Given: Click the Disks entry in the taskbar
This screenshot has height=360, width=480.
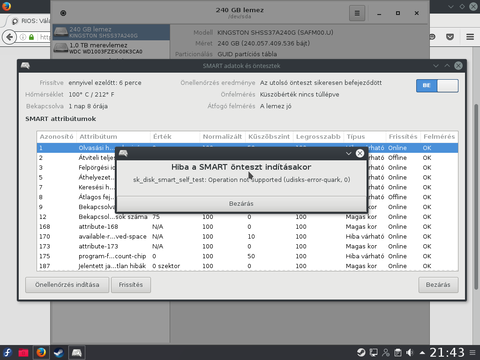Looking at the screenshot, I should pos(77,353).
